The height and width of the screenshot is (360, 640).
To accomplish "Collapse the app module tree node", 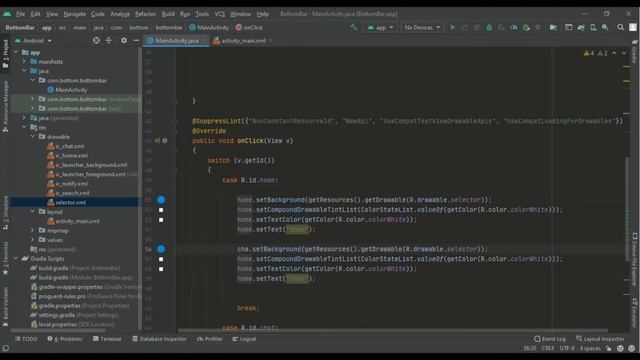I will 16,52.
